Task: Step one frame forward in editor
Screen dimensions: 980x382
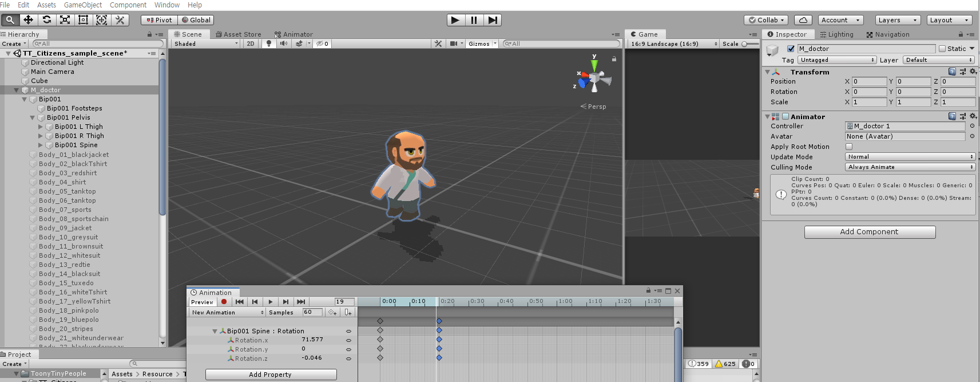Action: [493, 20]
